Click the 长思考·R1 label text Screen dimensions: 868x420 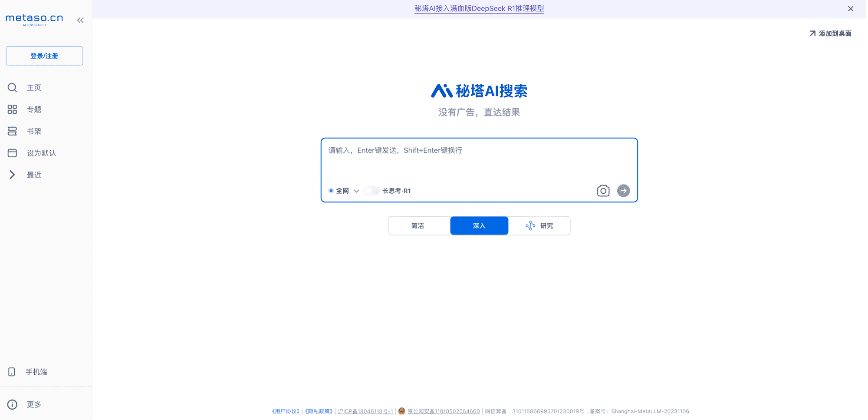pos(396,191)
